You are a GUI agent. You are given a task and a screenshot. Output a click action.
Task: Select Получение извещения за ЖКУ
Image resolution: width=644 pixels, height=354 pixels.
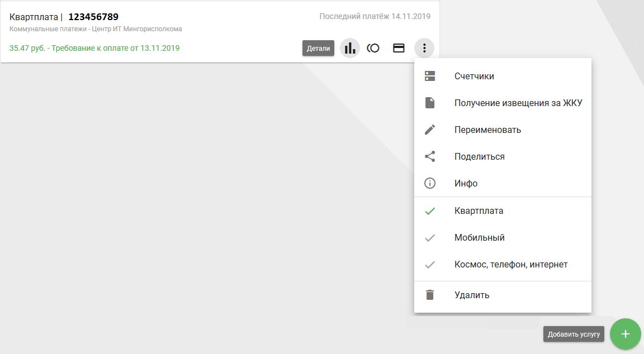pyautogui.click(x=518, y=103)
